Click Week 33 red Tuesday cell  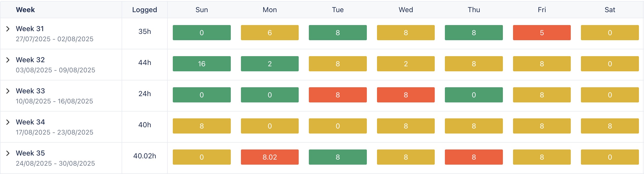338,95
